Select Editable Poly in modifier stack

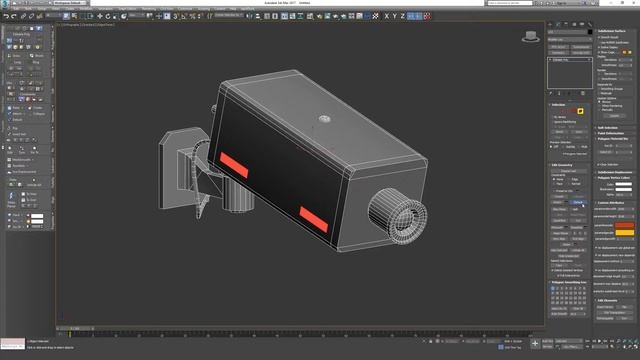[x=569, y=60]
